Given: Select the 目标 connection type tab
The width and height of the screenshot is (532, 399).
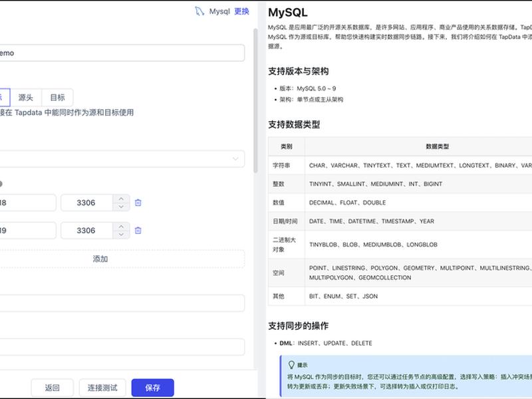Looking at the screenshot, I should pyautogui.click(x=57, y=97).
